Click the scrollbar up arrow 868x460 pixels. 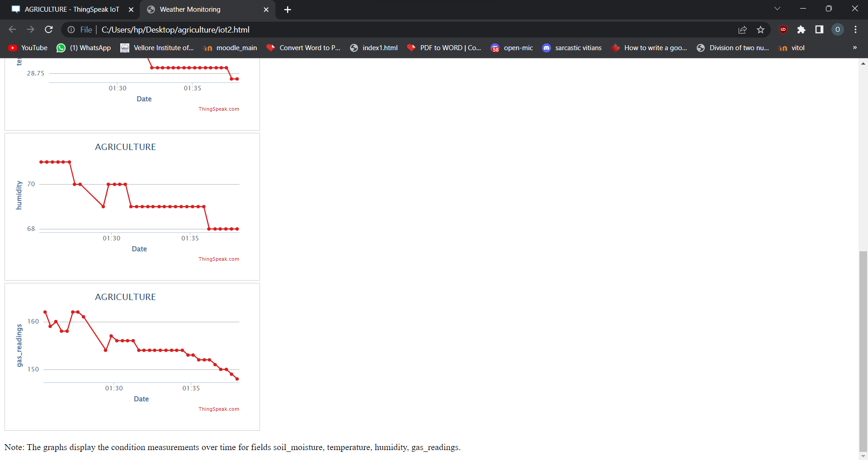[x=863, y=63]
